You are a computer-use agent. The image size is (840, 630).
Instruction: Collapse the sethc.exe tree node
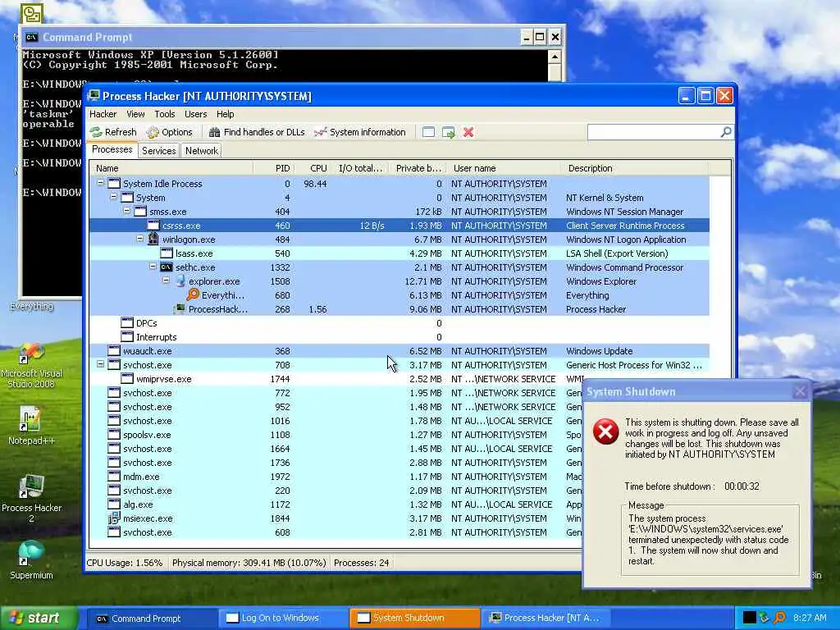153,267
